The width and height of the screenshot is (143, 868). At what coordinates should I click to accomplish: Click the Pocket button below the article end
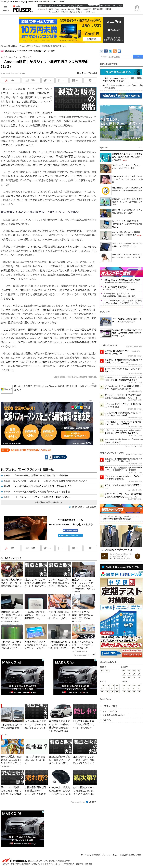pos(90,548)
